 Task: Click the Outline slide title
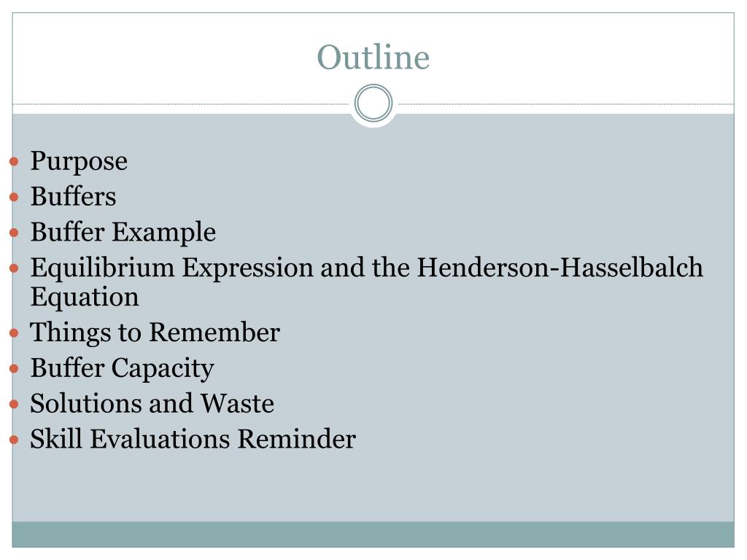(373, 57)
